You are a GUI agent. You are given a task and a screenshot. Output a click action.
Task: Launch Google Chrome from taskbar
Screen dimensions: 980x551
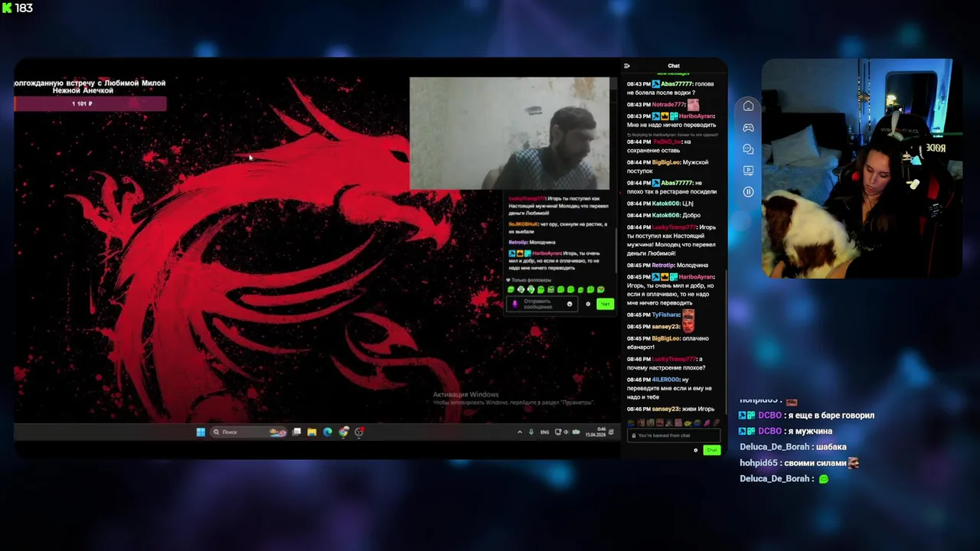(343, 432)
